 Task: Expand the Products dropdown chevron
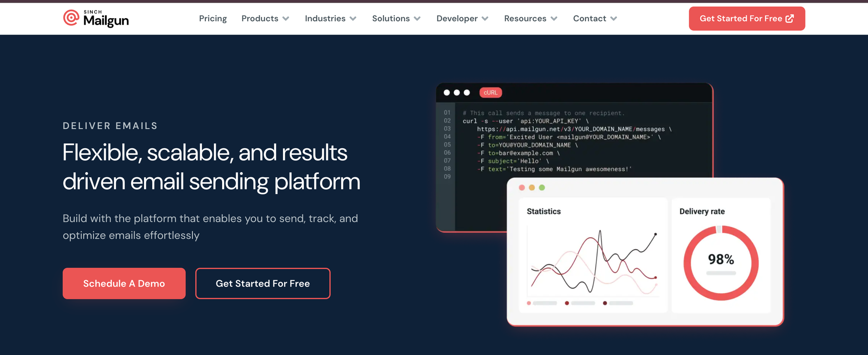[286, 19]
